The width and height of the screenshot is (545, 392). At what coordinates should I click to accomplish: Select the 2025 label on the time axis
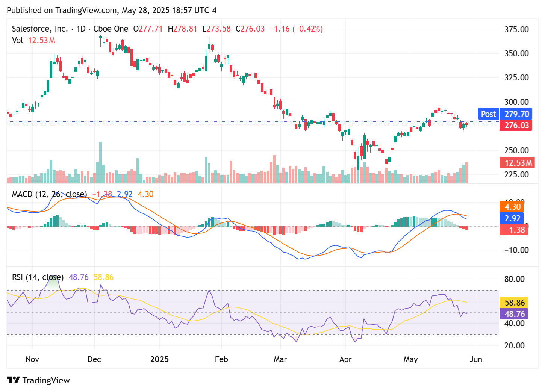tap(160, 359)
